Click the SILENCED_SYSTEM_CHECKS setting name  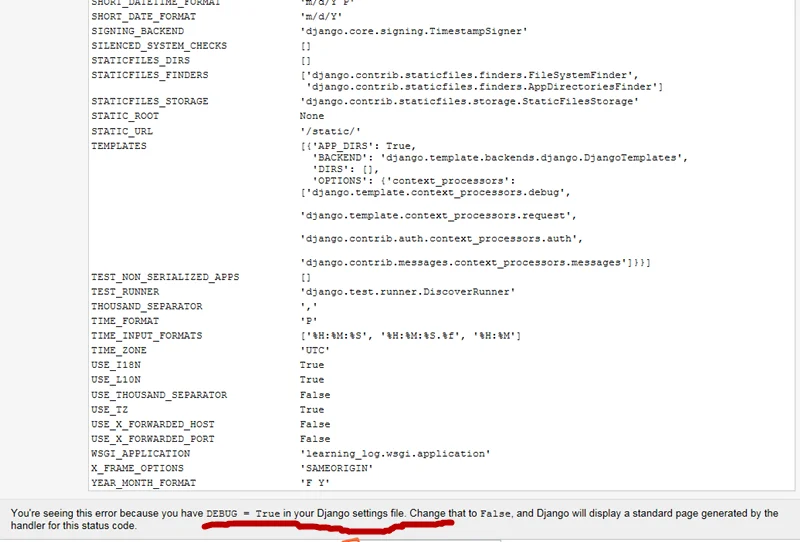point(158,46)
